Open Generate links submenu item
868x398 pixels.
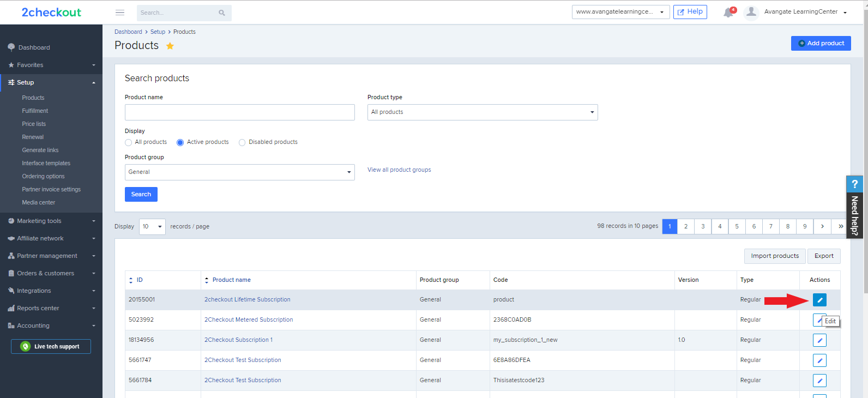[x=40, y=150]
